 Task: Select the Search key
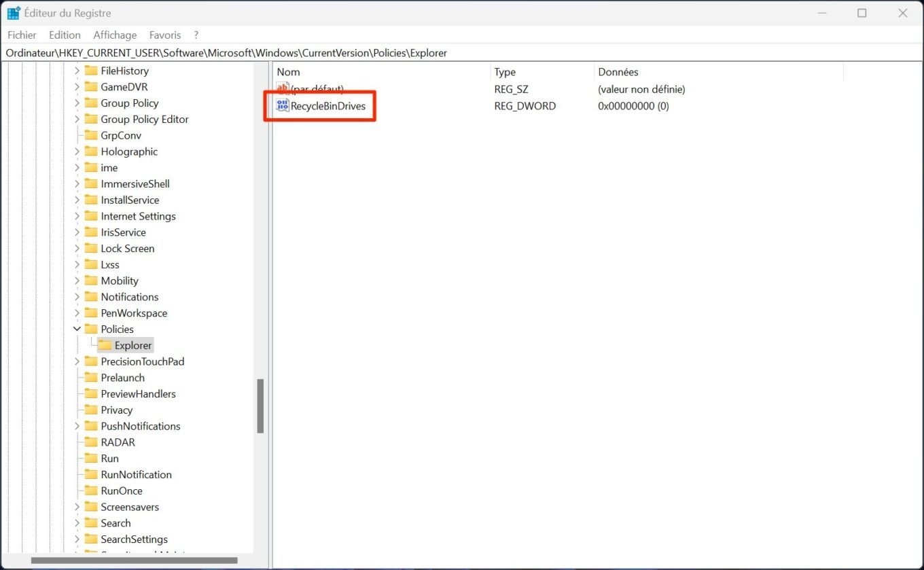[x=115, y=523]
